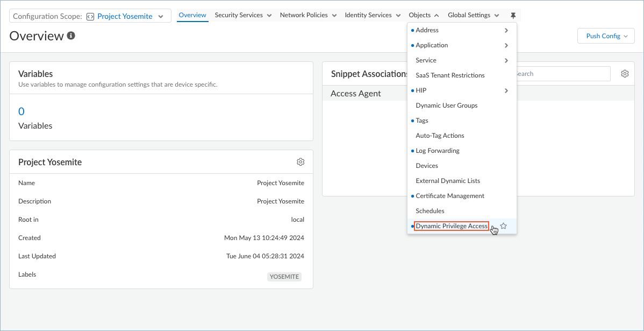The image size is (644, 331).
Task: Choose Certificate Management from Objects menu
Action: 449,196
